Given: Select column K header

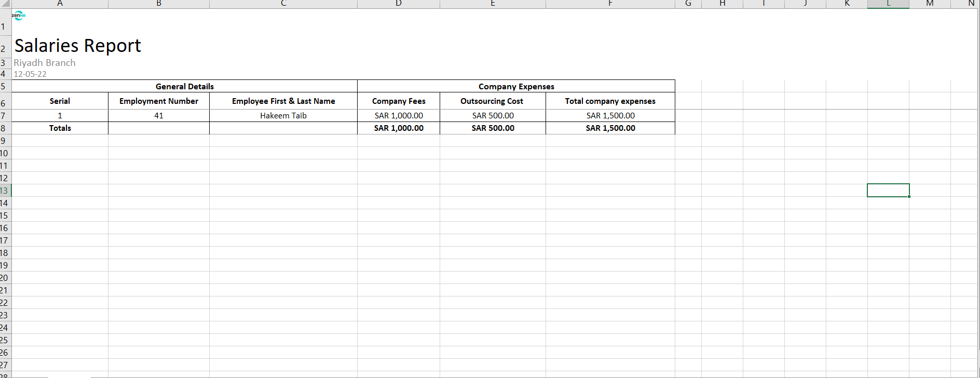Looking at the screenshot, I should pyautogui.click(x=847, y=4).
